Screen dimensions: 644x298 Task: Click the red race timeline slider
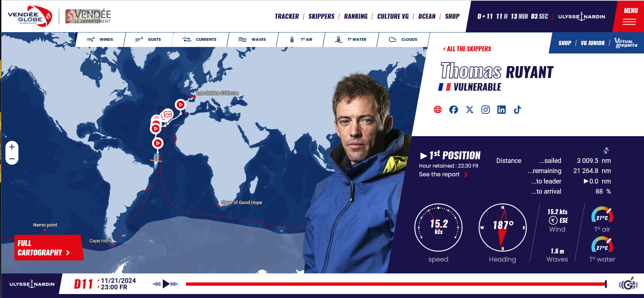pos(396,284)
